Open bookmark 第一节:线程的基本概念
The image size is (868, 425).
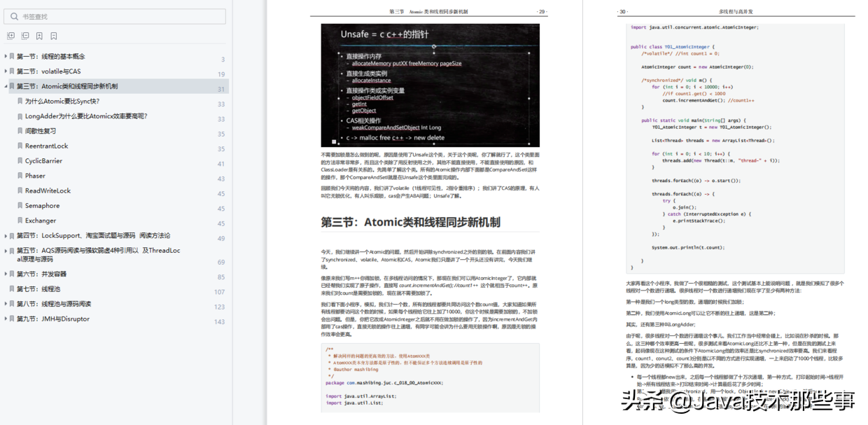click(51, 57)
